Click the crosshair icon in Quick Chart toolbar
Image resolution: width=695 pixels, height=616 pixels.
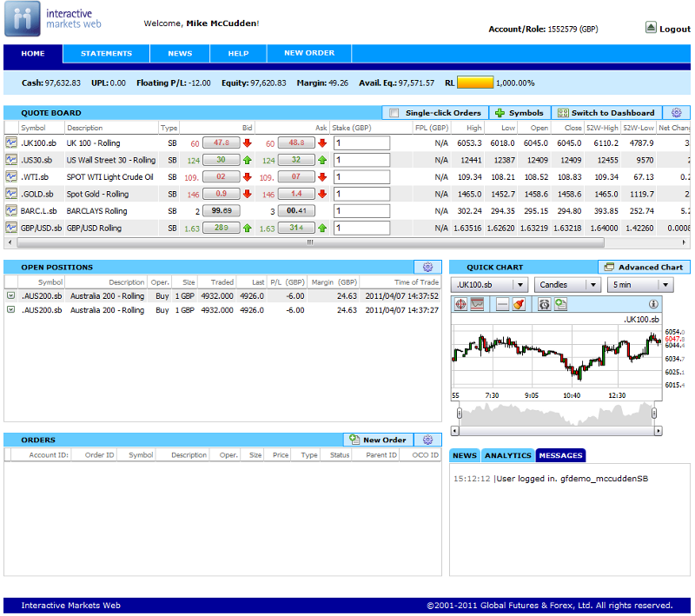click(x=460, y=304)
